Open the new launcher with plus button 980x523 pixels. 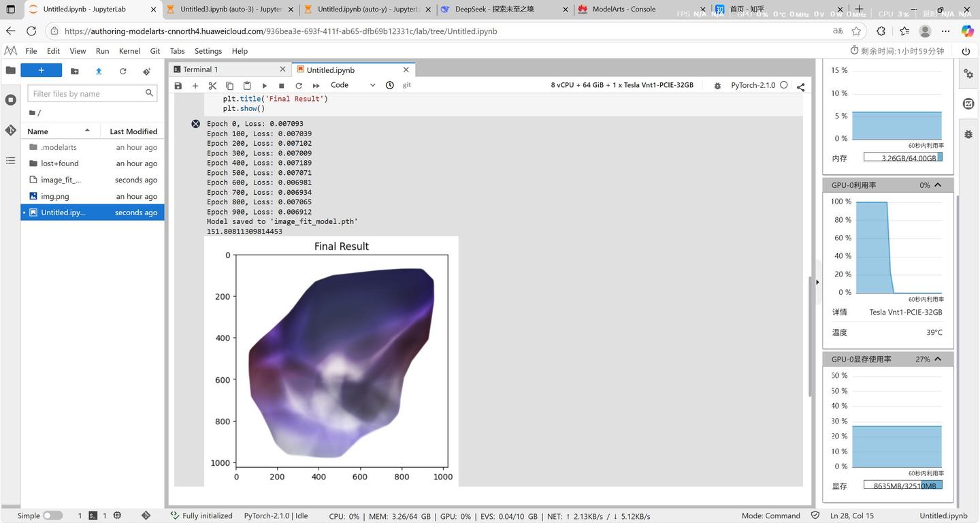pyautogui.click(x=41, y=70)
